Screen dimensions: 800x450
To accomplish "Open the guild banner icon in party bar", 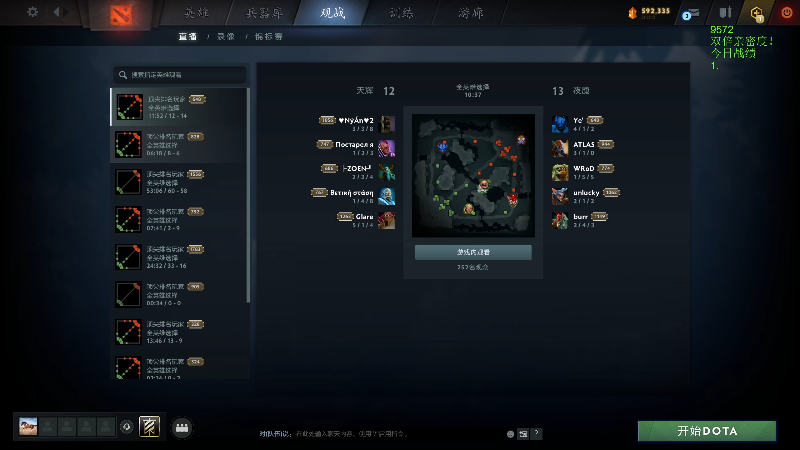I will tap(149, 427).
